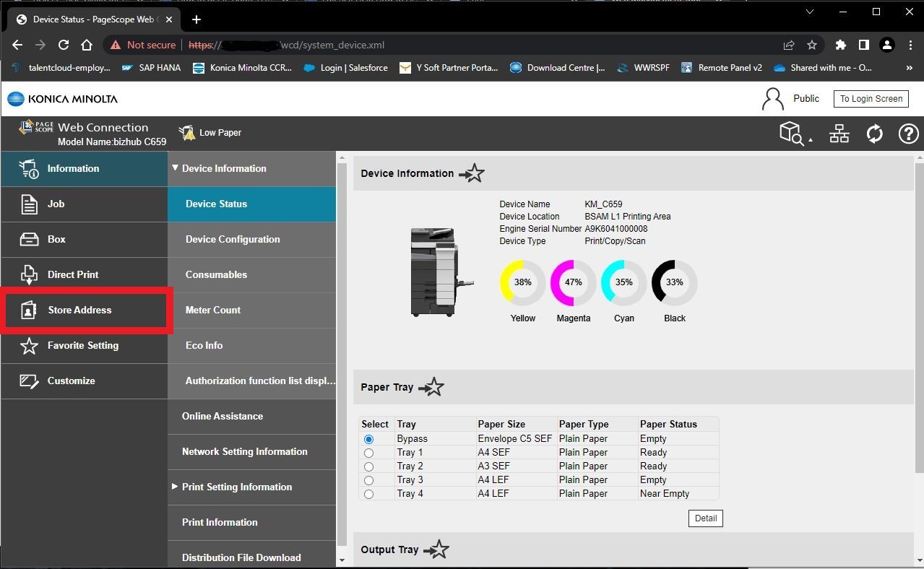Select the Tray 1 radio button
The image size is (924, 569).
pos(369,453)
